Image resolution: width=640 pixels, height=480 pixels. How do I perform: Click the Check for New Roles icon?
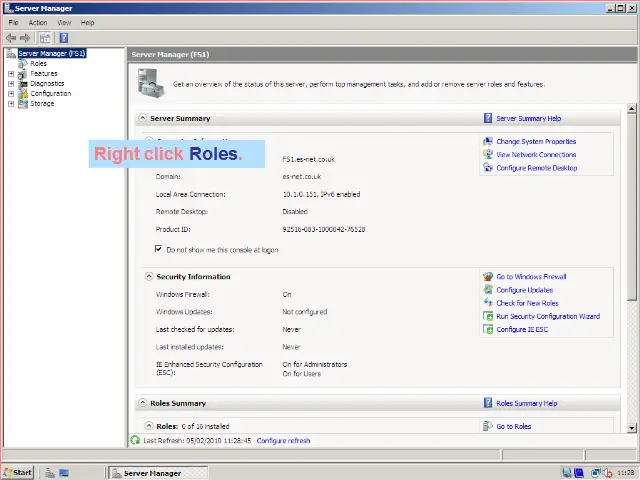pyautogui.click(x=488, y=303)
